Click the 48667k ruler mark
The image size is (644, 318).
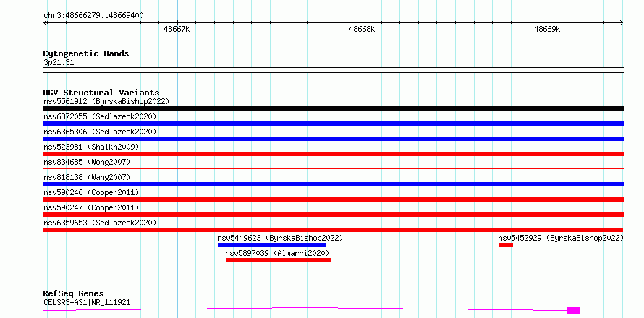[177, 29]
